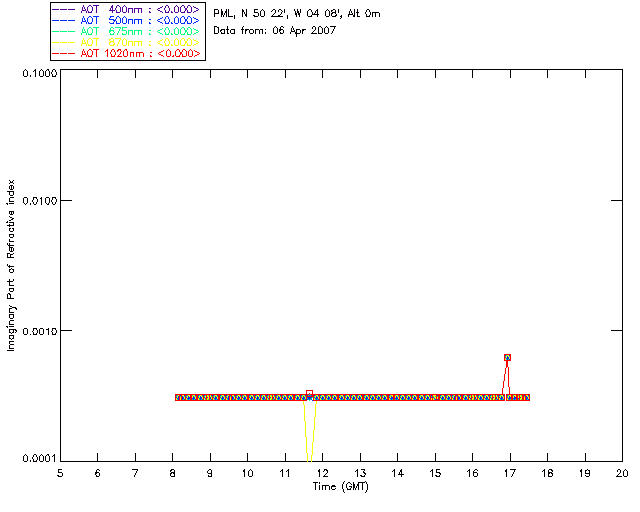Click the x-axis tick label 20
This screenshot has height=512, width=640.
click(622, 473)
